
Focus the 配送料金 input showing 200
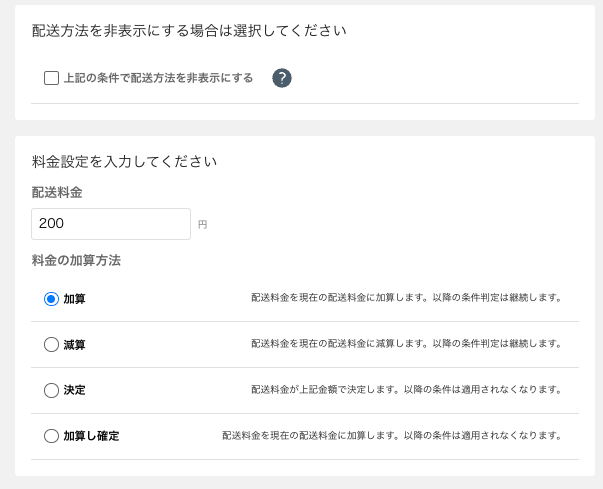tap(110, 224)
